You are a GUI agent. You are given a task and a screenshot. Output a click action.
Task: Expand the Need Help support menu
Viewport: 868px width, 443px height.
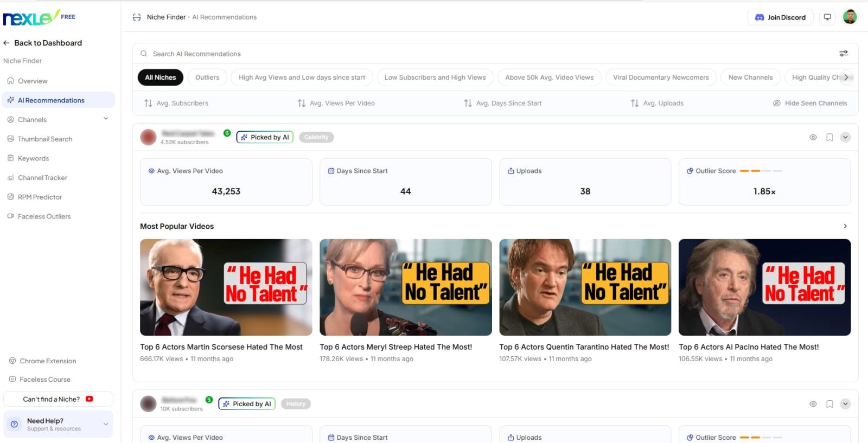tap(106, 424)
